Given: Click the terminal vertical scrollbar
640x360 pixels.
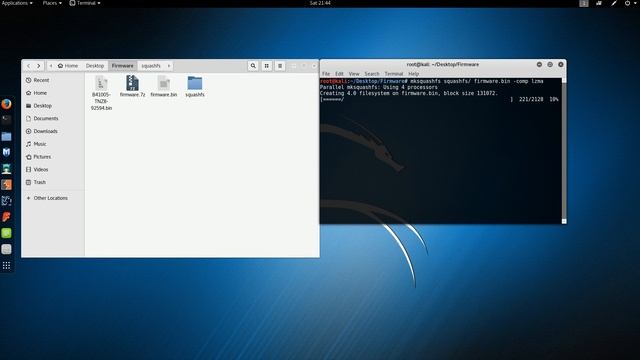Looking at the screenshot, I should (x=564, y=151).
